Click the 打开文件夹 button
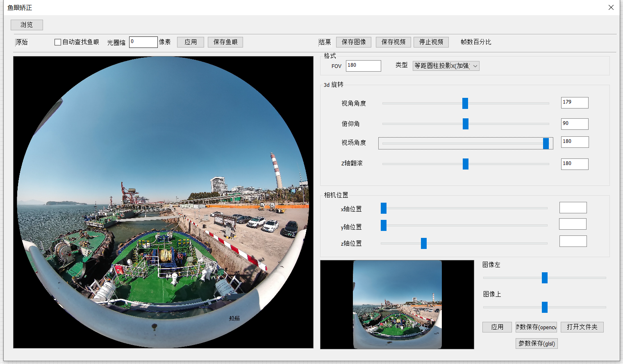The height and width of the screenshot is (364, 623). [582, 327]
